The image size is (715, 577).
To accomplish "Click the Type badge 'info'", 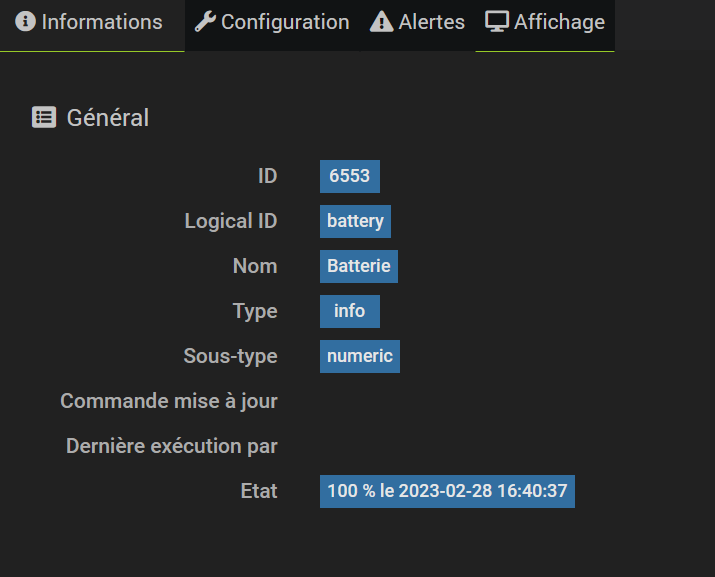I will [349, 311].
